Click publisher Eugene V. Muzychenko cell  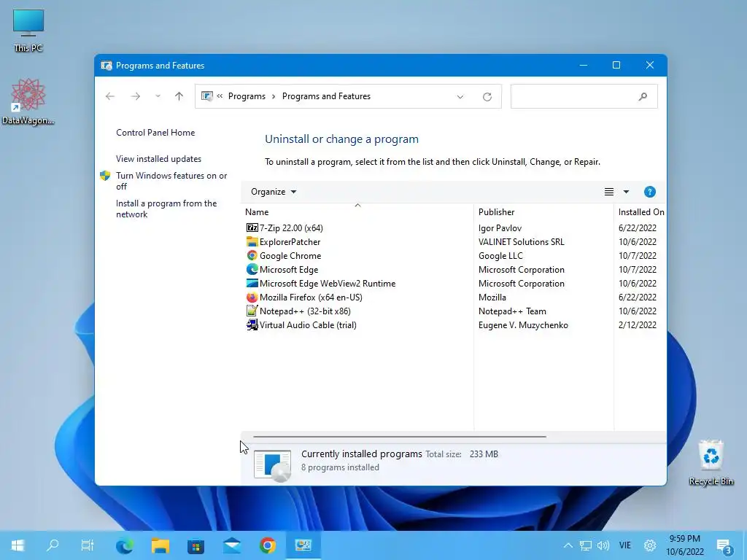click(x=523, y=324)
